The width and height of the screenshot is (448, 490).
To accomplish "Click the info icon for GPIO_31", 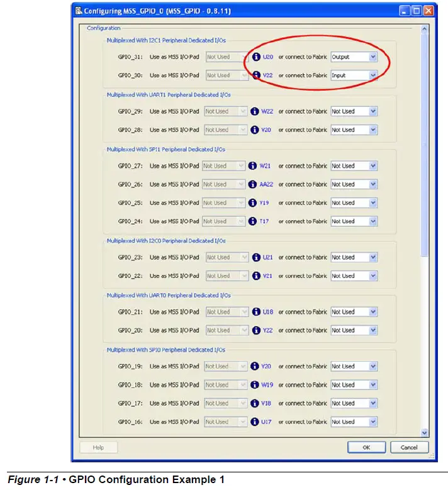I will [256, 57].
